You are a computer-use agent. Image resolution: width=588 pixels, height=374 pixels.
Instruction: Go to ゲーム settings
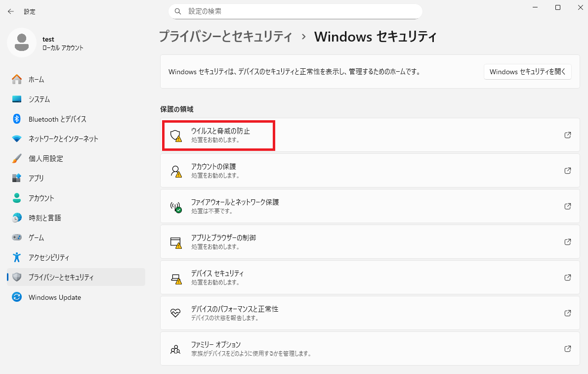[x=76, y=237]
